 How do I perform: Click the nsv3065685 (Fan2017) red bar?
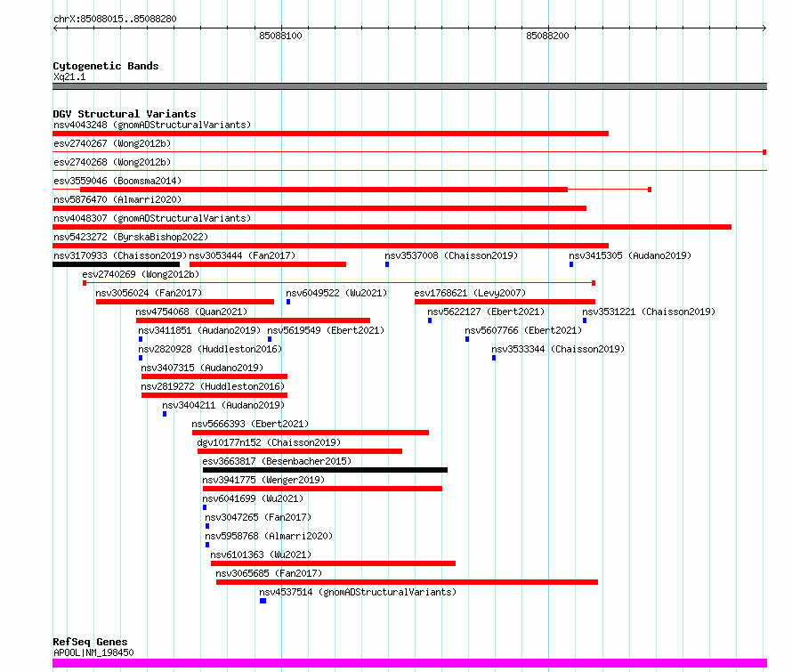click(407, 582)
